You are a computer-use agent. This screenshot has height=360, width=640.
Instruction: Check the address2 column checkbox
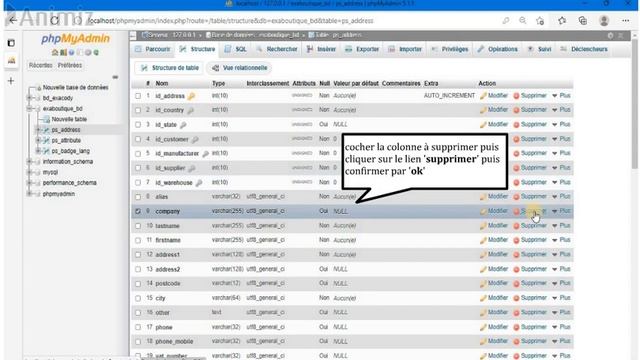coord(138,269)
